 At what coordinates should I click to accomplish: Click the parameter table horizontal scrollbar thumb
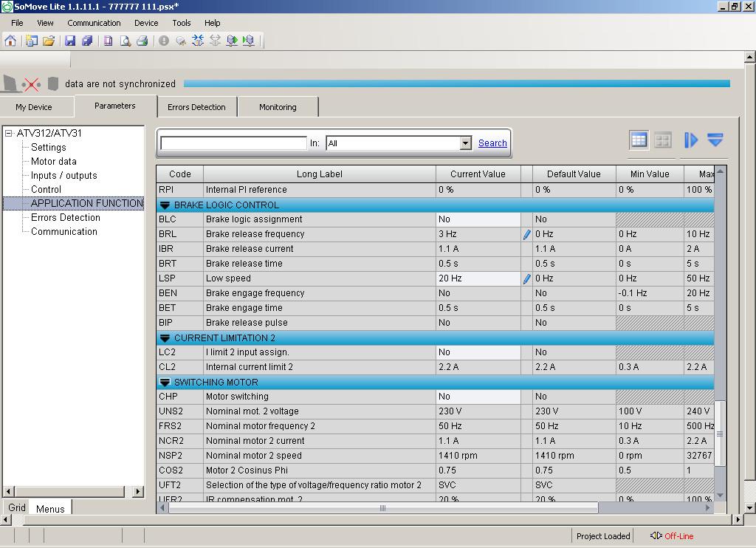[x=383, y=508]
